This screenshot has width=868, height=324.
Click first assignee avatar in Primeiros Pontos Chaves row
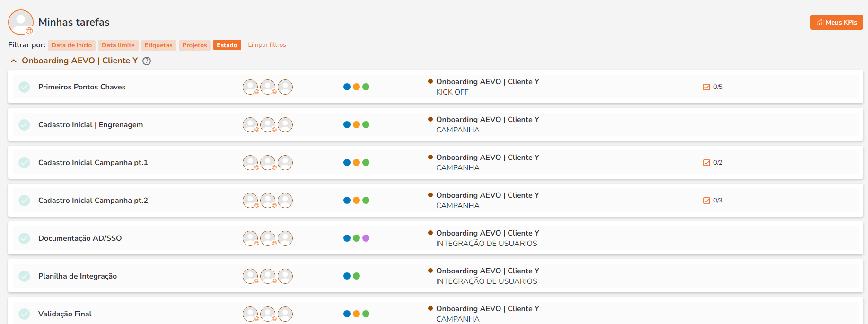tap(250, 87)
